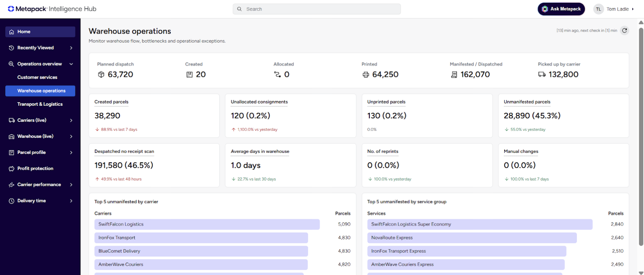Click the Planned dispatch box icon
644x275 pixels.
101,75
